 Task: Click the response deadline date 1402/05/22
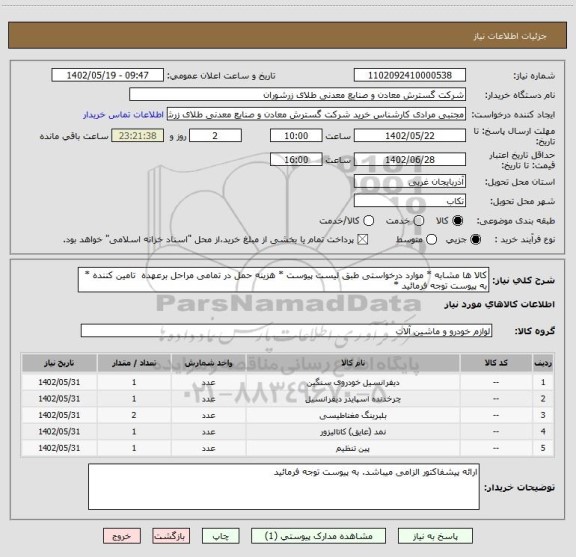[410, 136]
